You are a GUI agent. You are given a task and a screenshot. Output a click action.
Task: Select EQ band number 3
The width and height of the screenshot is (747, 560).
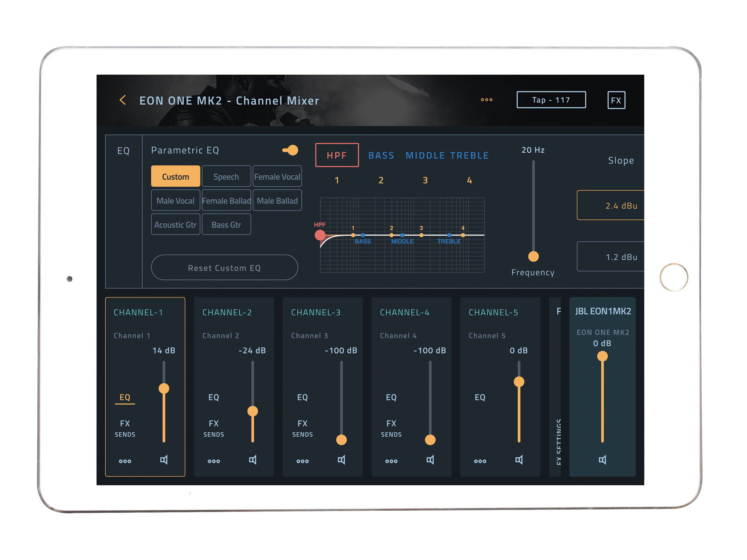425,180
